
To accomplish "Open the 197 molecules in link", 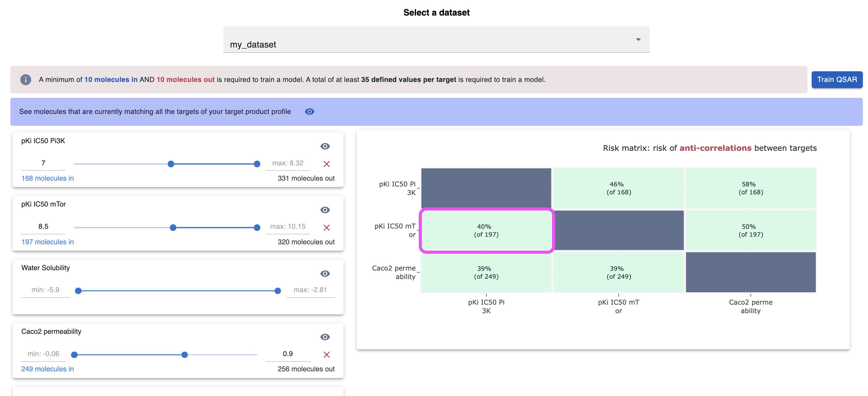I will pyautogui.click(x=47, y=242).
